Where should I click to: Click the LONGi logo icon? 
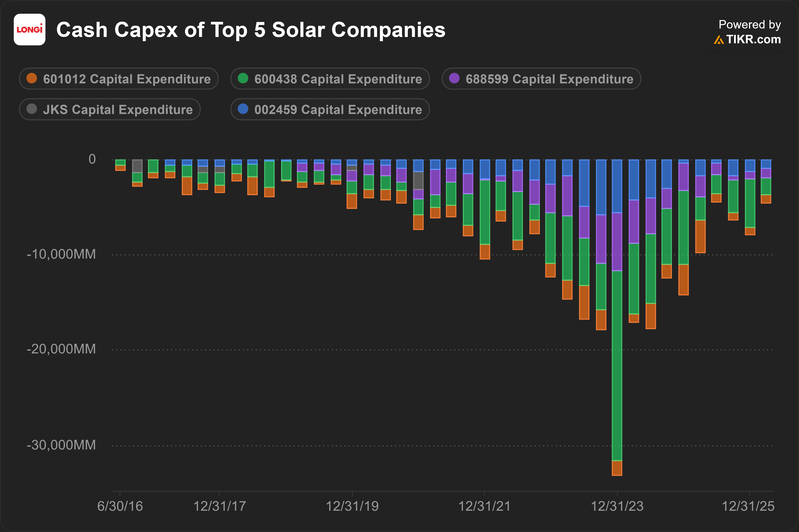(x=30, y=30)
